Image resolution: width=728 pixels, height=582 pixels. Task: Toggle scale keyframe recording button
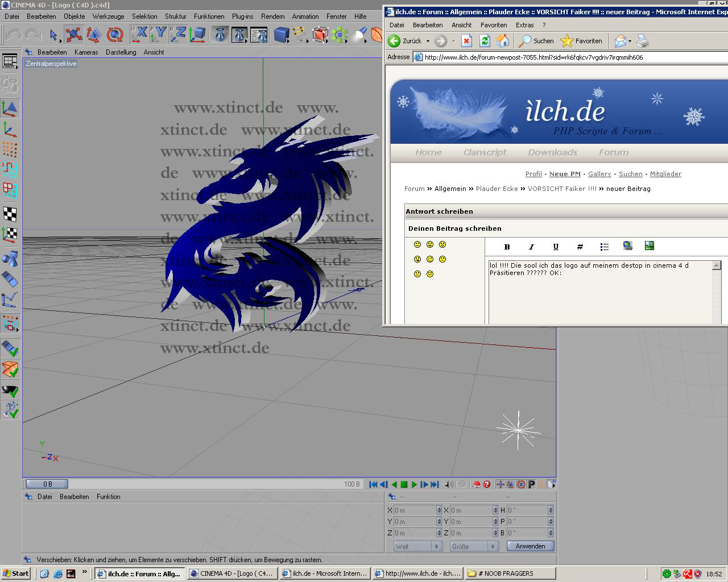point(511,484)
